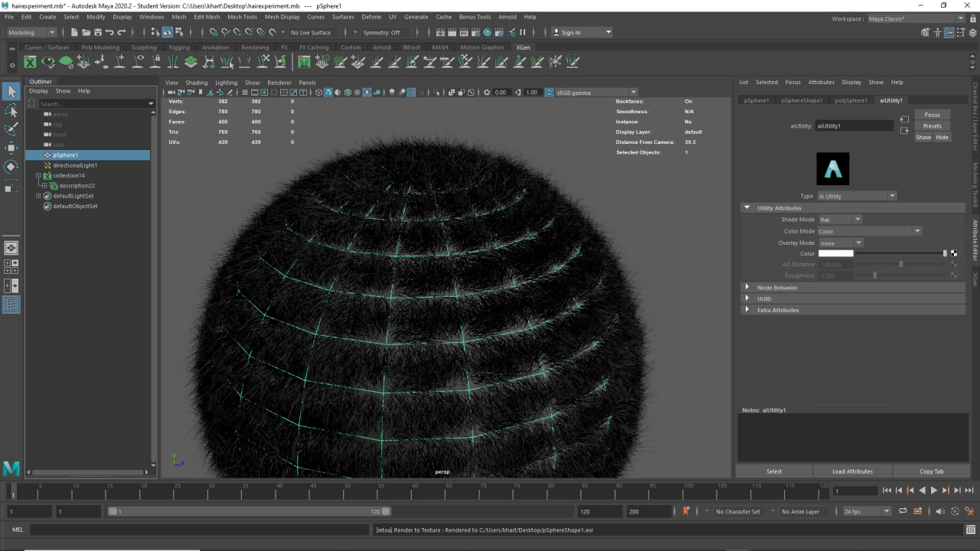
Task: Click the Copy Tab button
Action: pyautogui.click(x=932, y=471)
